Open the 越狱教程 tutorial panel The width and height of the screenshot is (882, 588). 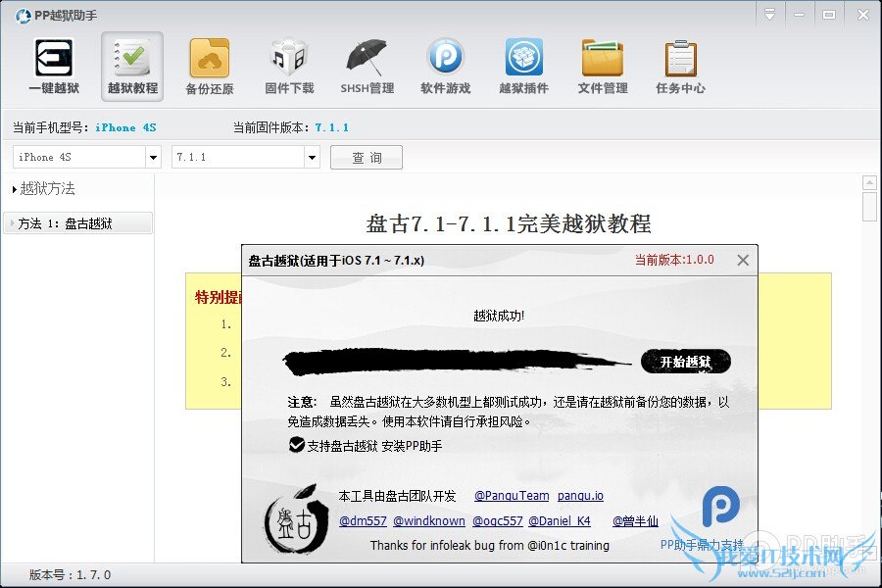click(x=131, y=66)
